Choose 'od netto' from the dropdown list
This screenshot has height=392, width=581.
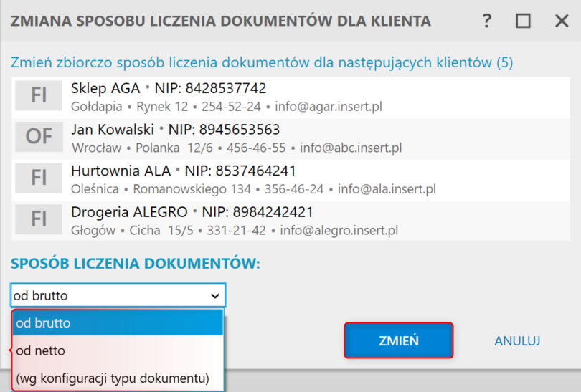click(118, 350)
